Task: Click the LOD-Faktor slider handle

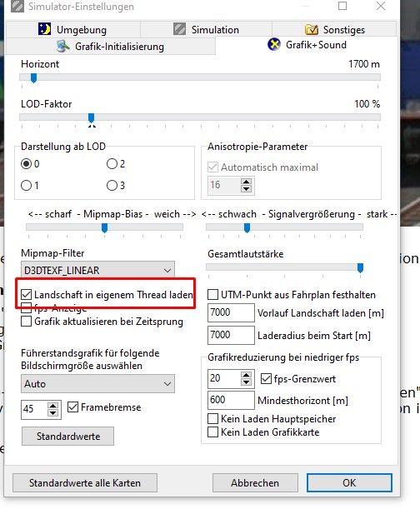Action: [x=92, y=117]
